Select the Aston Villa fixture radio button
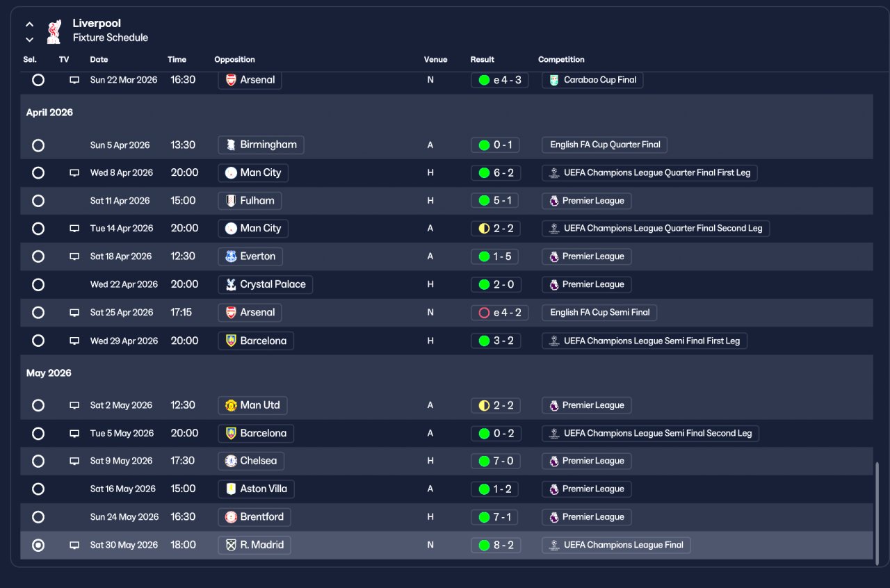The height and width of the screenshot is (588, 890). tap(38, 489)
